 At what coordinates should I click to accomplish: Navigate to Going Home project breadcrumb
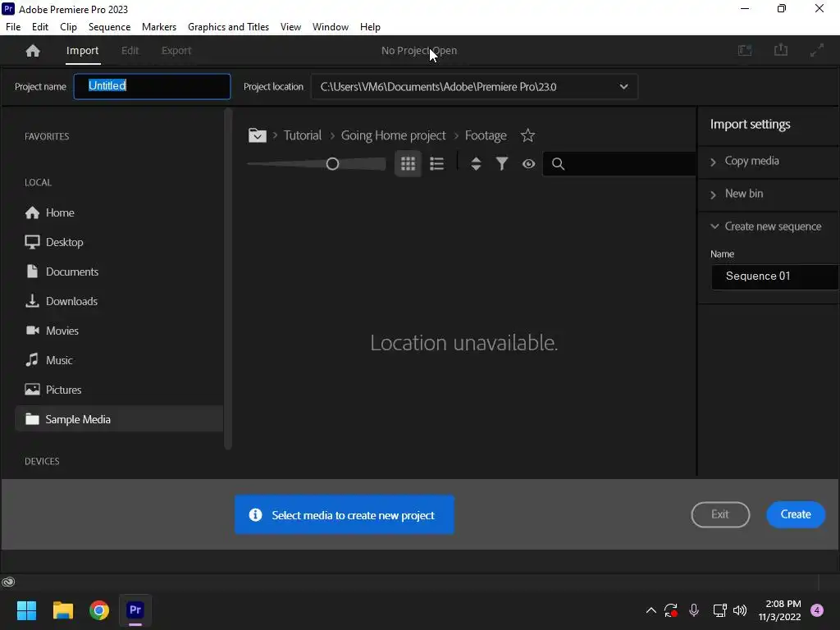pos(393,135)
